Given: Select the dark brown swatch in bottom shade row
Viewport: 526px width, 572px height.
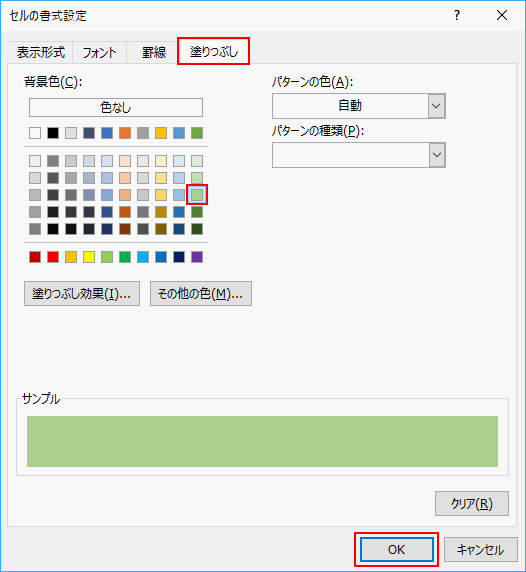Looking at the screenshot, I should point(125,229).
